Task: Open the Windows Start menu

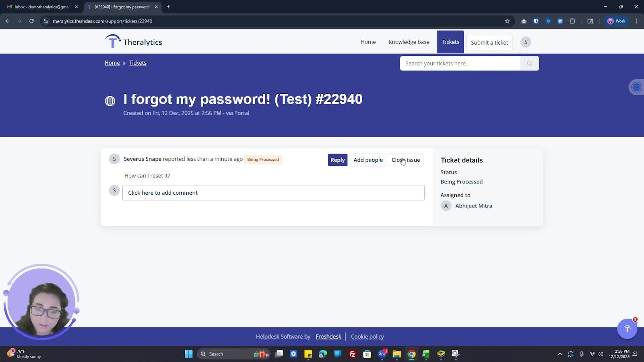Action: pyautogui.click(x=188, y=354)
